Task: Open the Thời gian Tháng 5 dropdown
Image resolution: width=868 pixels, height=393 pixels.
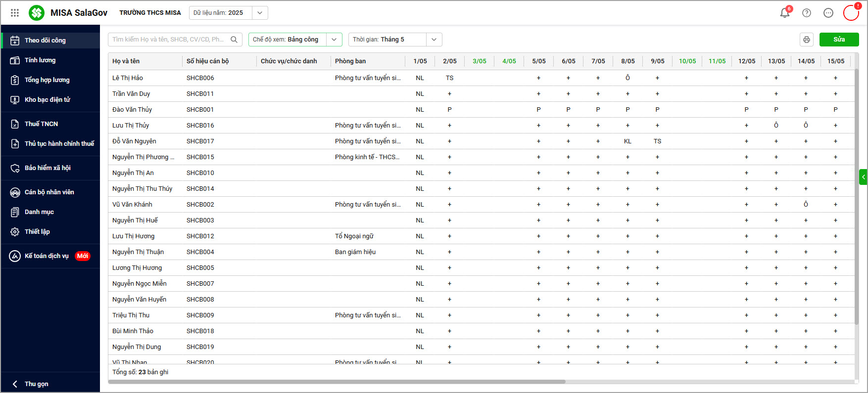Action: [434, 40]
